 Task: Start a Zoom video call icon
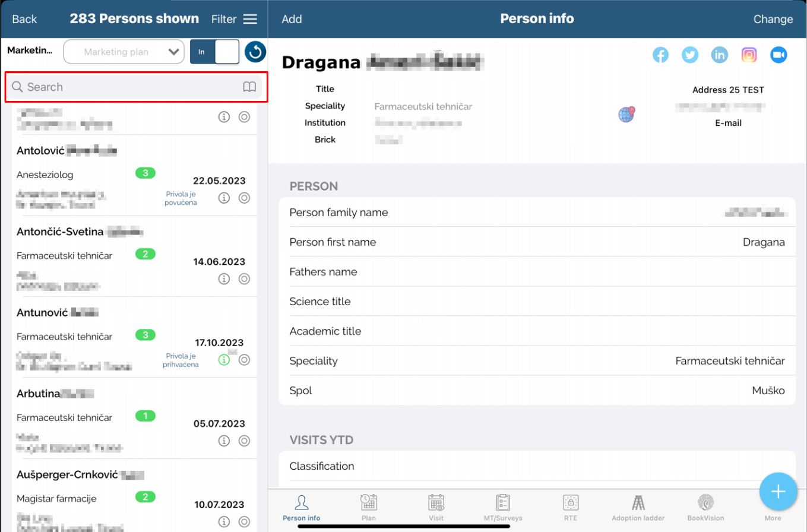point(778,55)
